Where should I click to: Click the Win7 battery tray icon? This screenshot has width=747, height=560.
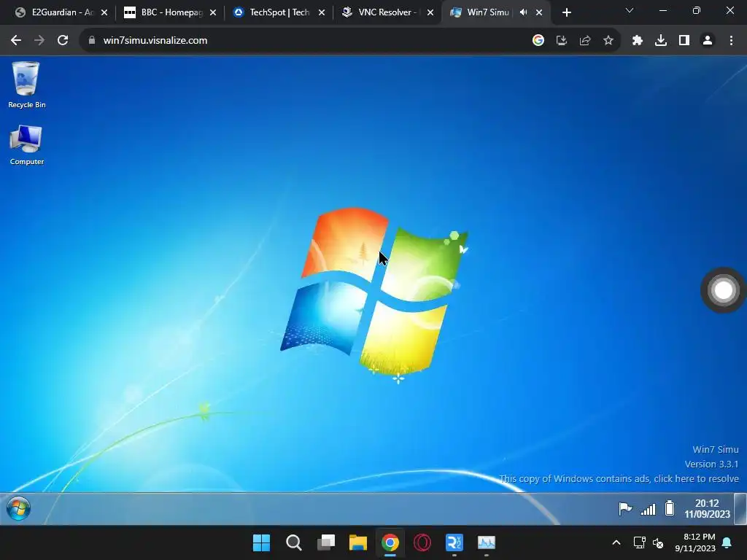(670, 508)
